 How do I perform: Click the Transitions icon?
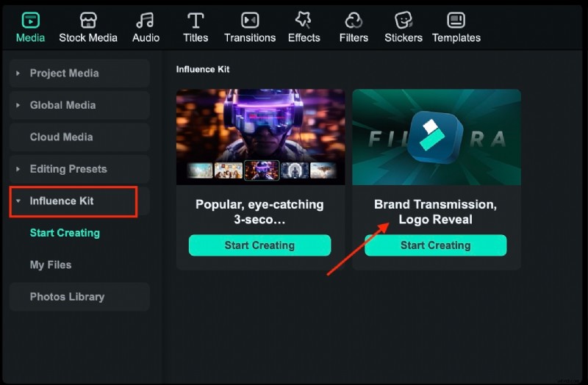tap(250, 21)
